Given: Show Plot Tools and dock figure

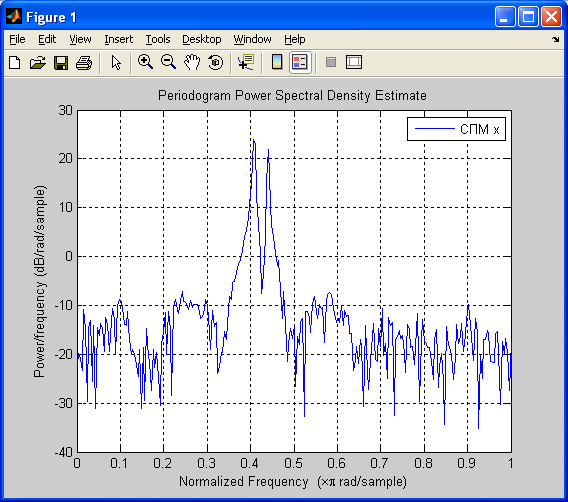Looking at the screenshot, I should pos(354,62).
